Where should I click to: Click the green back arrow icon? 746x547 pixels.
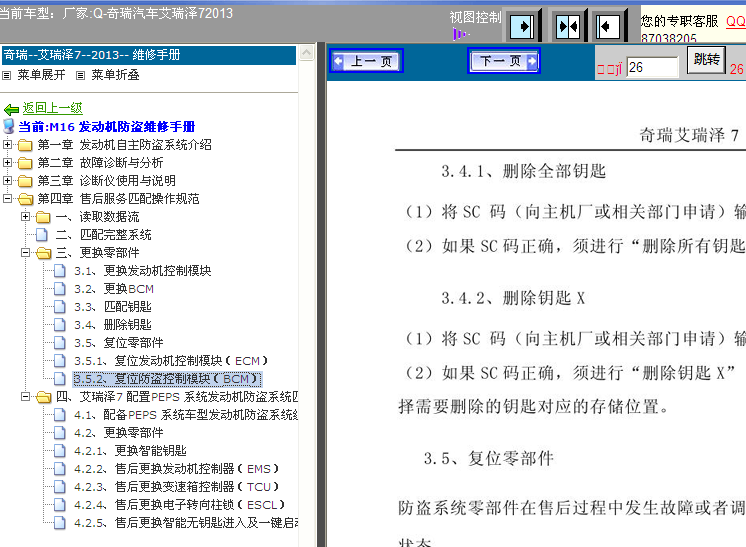[x=11, y=109]
